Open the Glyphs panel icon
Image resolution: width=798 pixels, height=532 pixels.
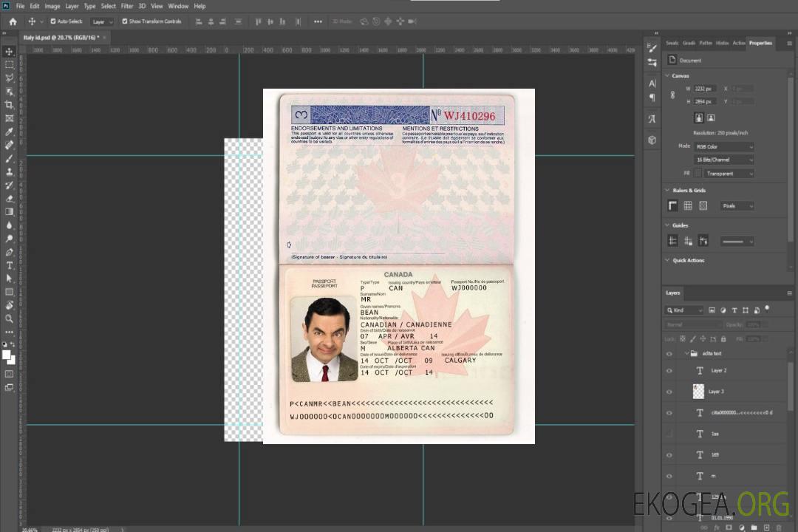pos(652,119)
